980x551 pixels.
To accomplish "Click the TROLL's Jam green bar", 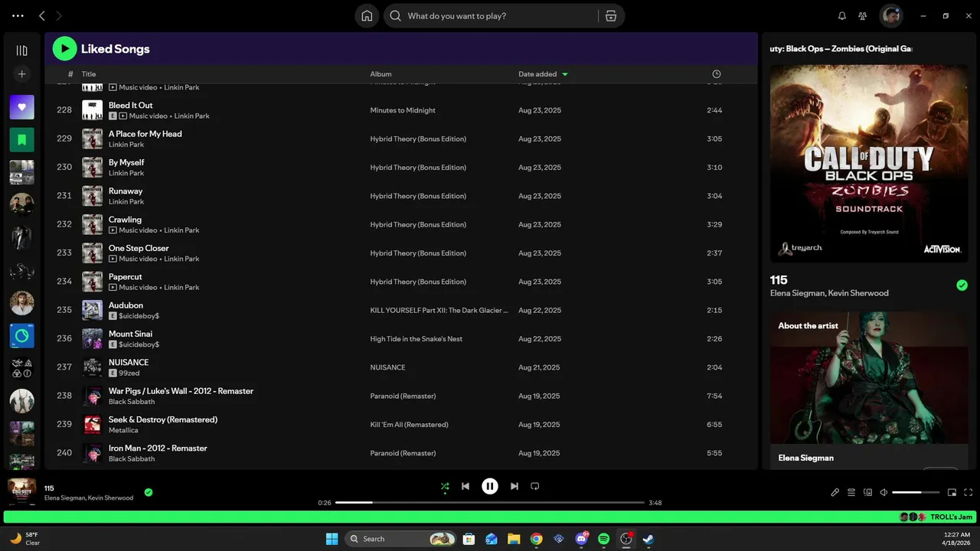I will point(490,517).
